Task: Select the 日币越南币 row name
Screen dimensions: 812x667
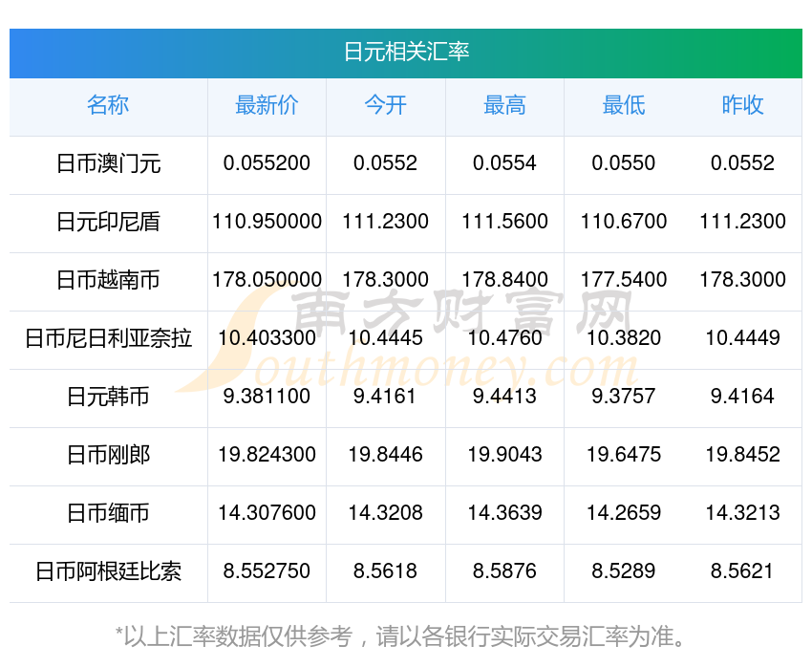Action: 108,280
